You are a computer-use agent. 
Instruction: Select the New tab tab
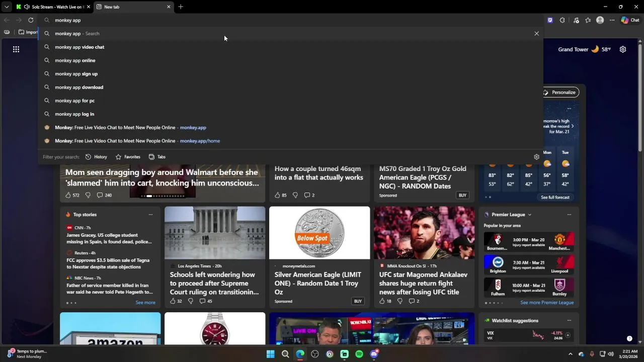coord(133,7)
